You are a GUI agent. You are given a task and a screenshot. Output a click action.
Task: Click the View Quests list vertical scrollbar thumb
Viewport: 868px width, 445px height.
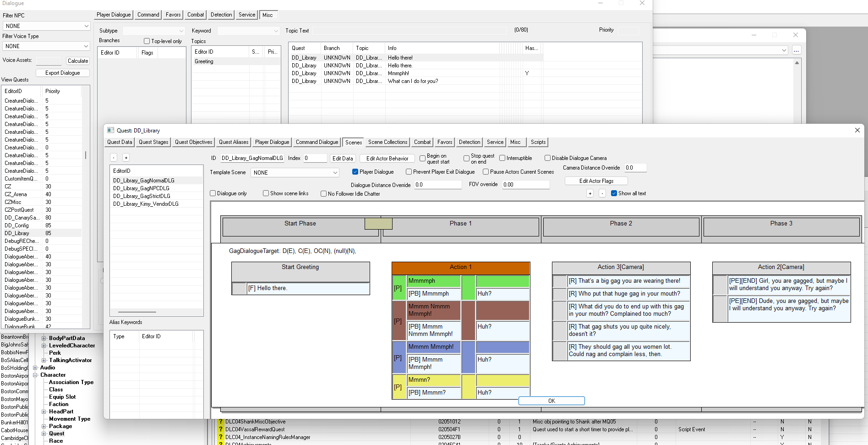[x=86, y=155]
